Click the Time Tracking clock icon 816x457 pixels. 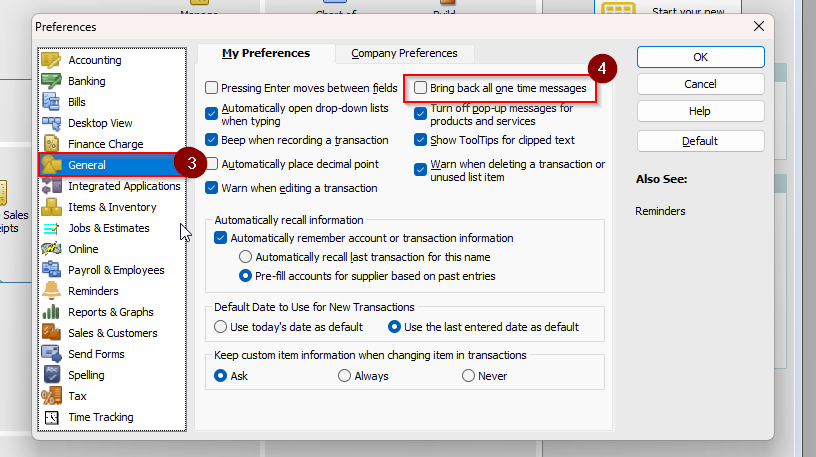pyautogui.click(x=51, y=417)
